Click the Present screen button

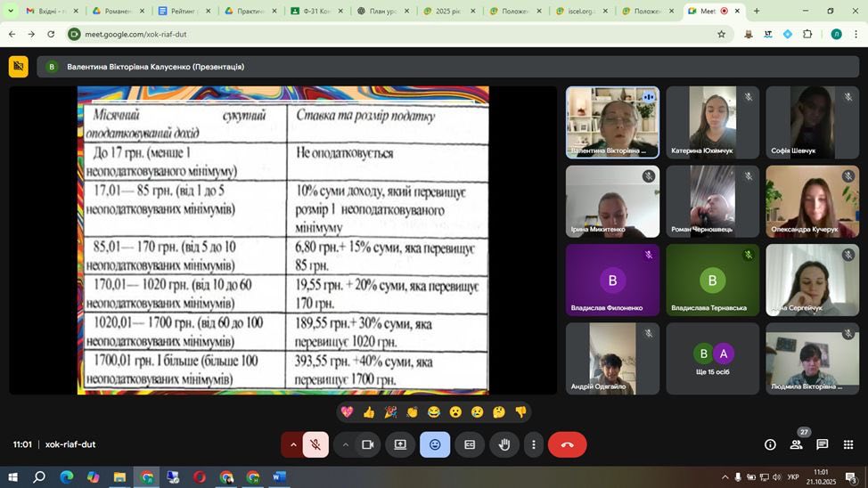400,444
